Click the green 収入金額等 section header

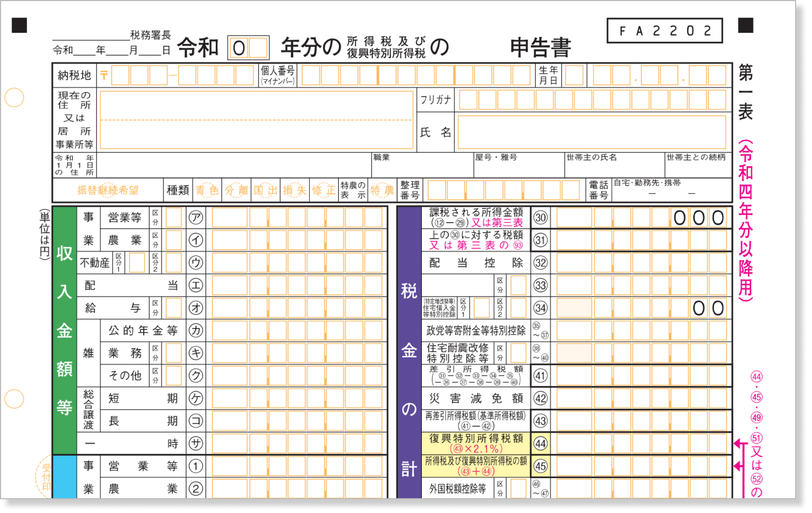64,331
